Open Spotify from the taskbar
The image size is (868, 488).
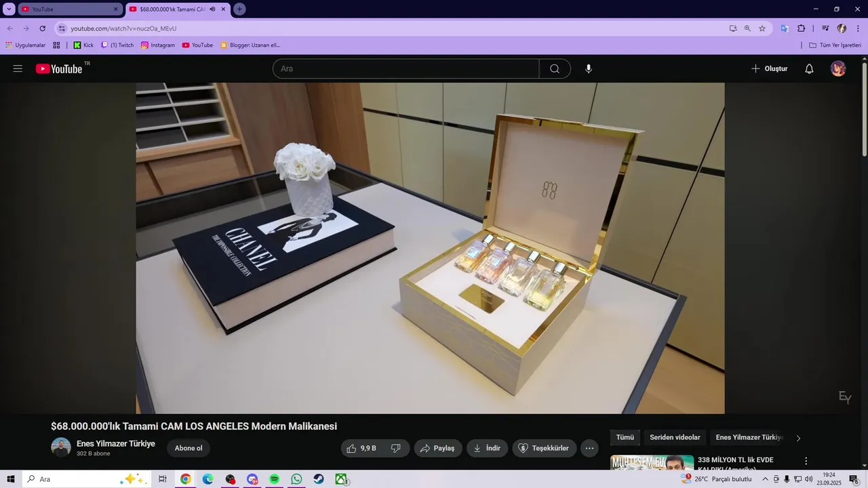click(275, 479)
